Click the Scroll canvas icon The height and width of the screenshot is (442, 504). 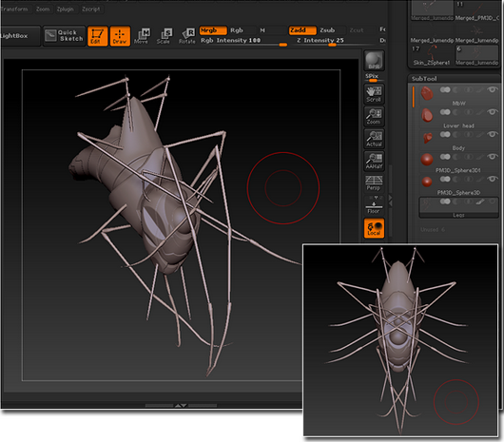click(374, 94)
